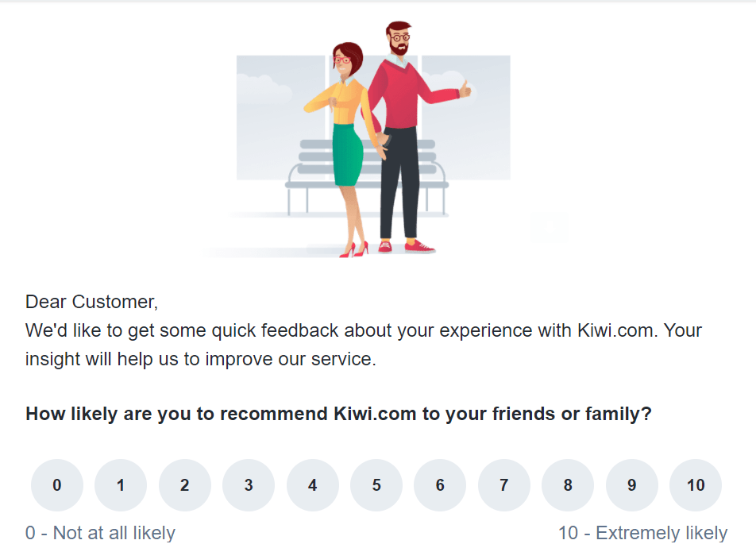
Task: Pick rating 3 on the feedback scale
Action: click(249, 484)
